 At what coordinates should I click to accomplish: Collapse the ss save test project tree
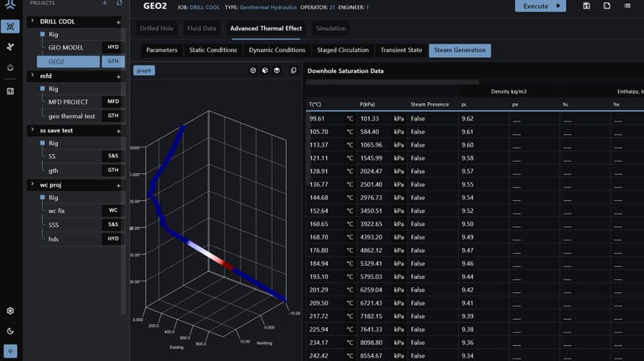[33, 130]
